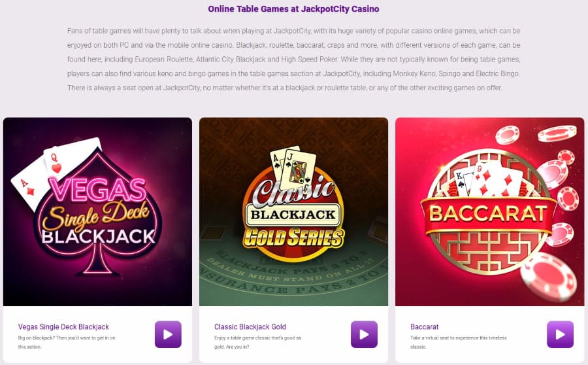Start Baccarat using the purple play icon
Screen dimensions: 588x365
561,334
